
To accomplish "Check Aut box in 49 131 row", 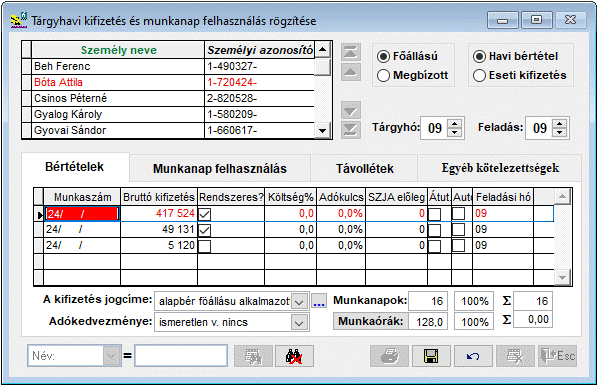I will pos(458,230).
